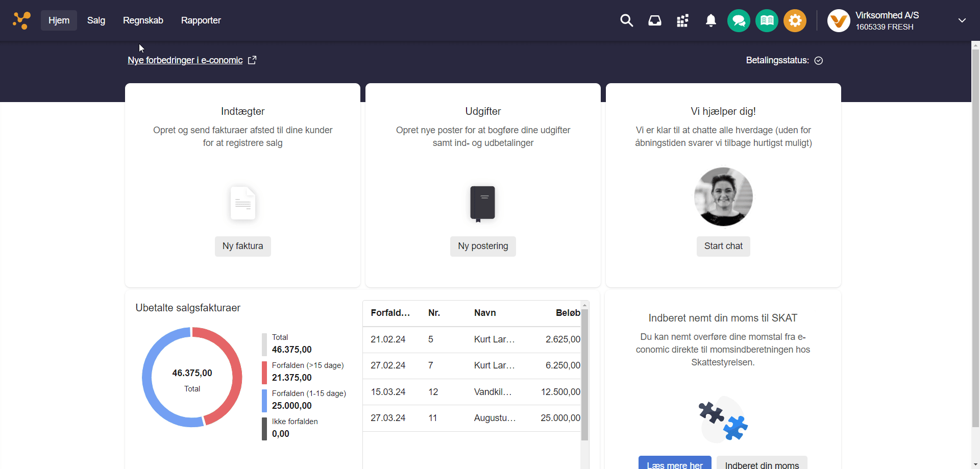Start chat with support
The width and height of the screenshot is (980, 469).
723,246
